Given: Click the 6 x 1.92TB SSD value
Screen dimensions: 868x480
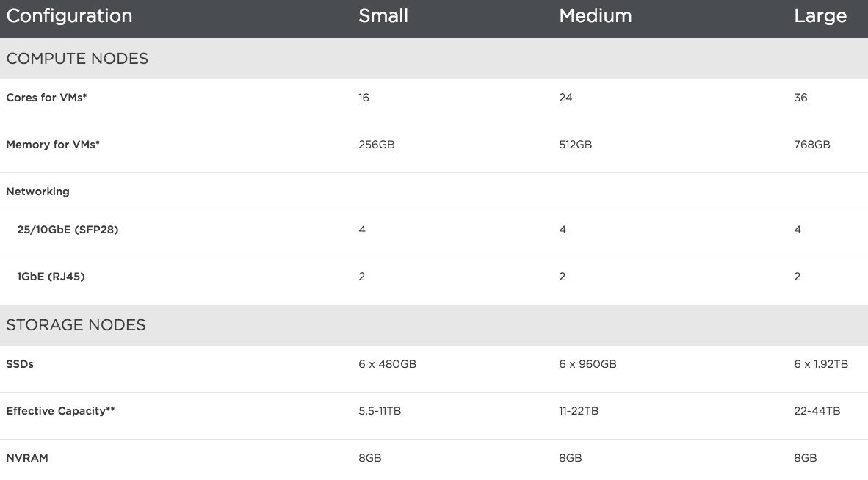Looking at the screenshot, I should tap(821, 364).
